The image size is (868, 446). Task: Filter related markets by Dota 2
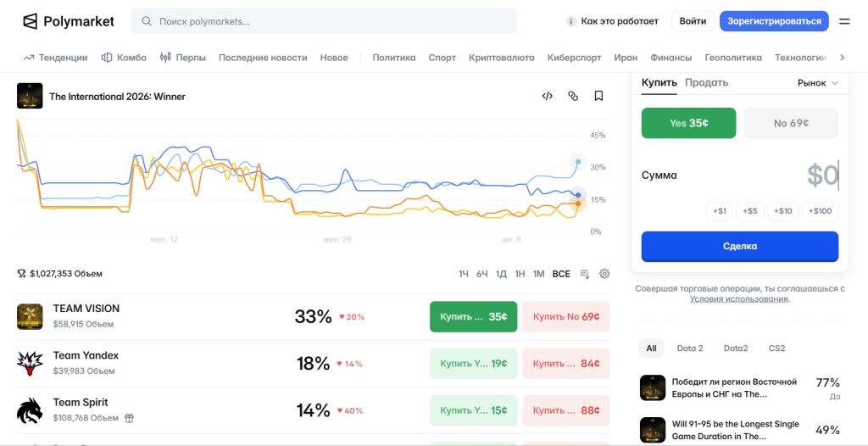tap(690, 348)
